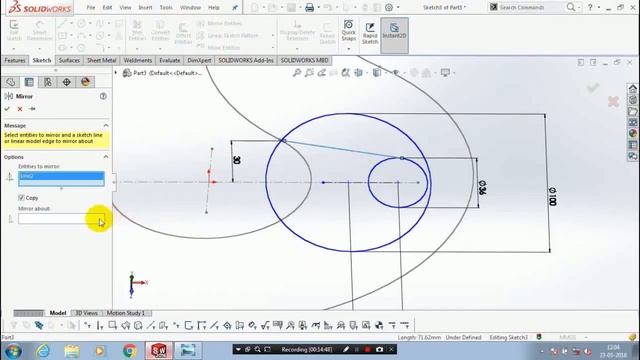
Task: Open the Insert menu
Action: pyautogui.click(x=145, y=7)
